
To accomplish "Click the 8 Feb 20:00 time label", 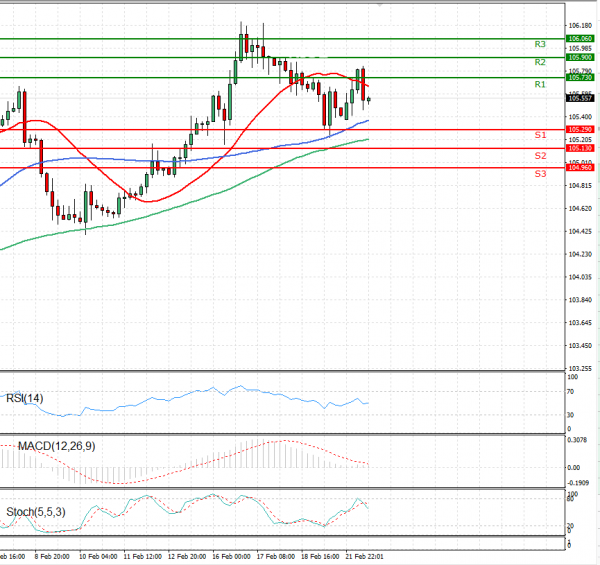I will point(52,557).
